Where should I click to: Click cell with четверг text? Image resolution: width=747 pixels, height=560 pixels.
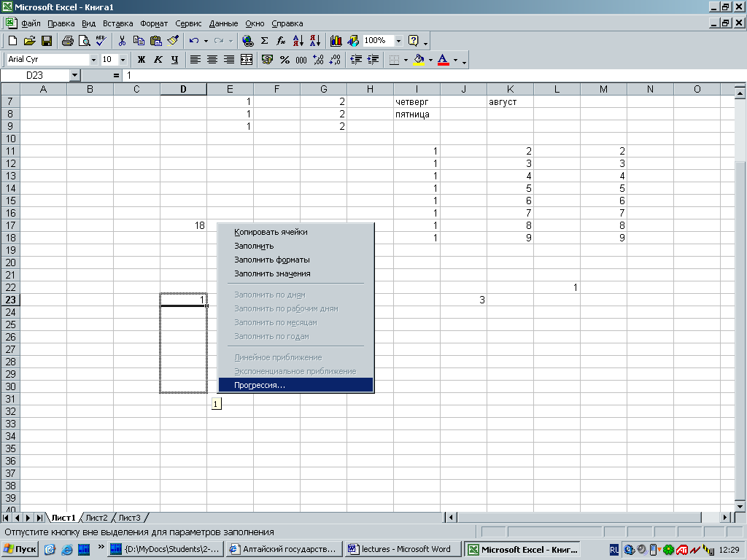pyautogui.click(x=417, y=101)
